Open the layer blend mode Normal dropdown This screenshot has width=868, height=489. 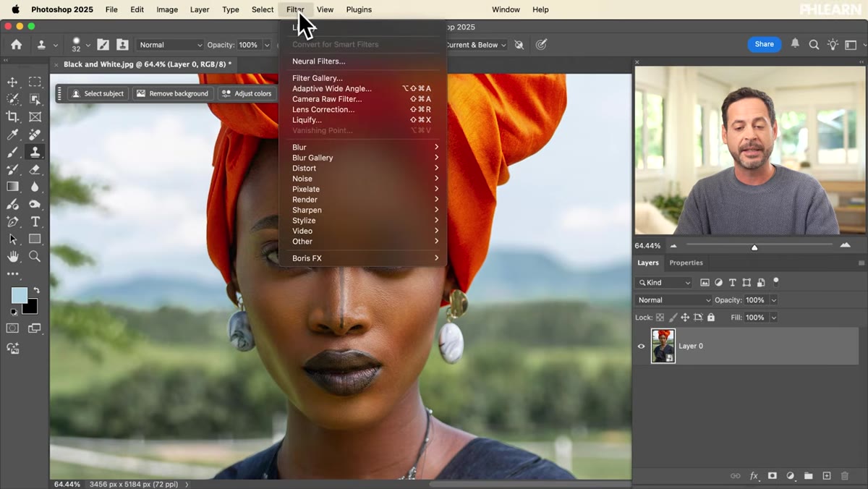pos(673,300)
